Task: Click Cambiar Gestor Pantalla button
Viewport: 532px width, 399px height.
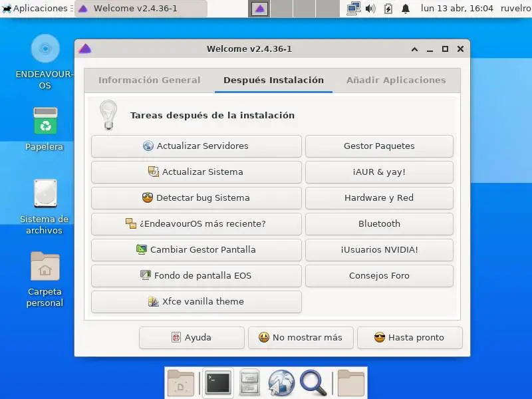Action: pyautogui.click(x=196, y=250)
